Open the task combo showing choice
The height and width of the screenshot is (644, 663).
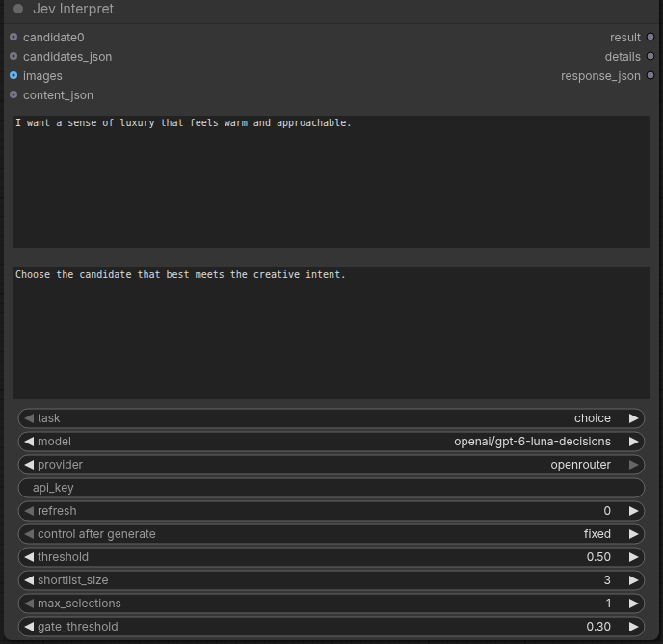[331, 418]
